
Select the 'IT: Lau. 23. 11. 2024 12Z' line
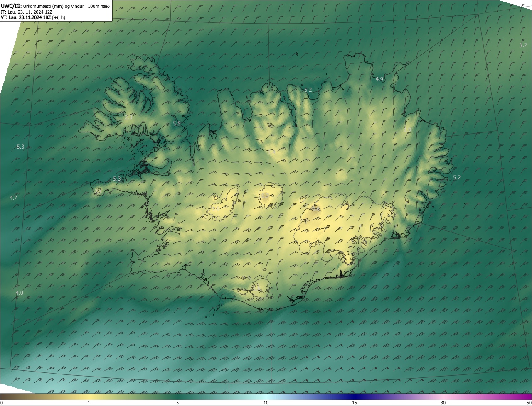[26, 12]
